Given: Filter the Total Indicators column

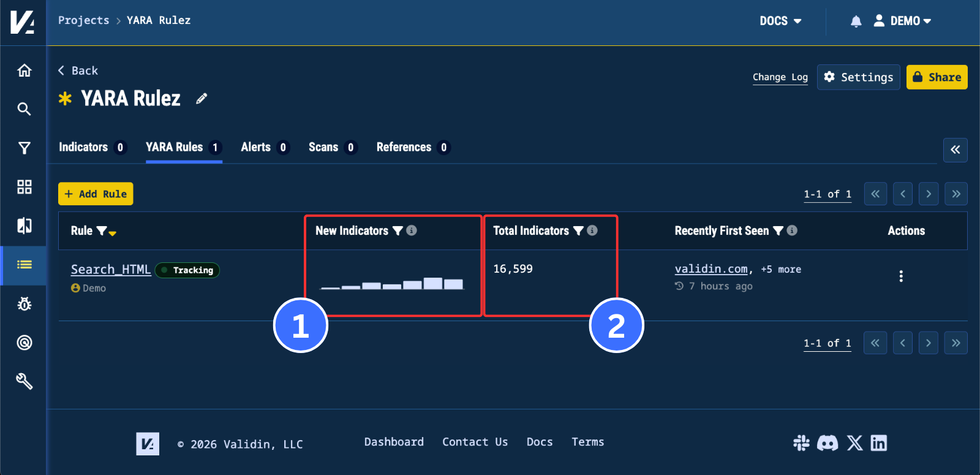Looking at the screenshot, I should (578, 230).
